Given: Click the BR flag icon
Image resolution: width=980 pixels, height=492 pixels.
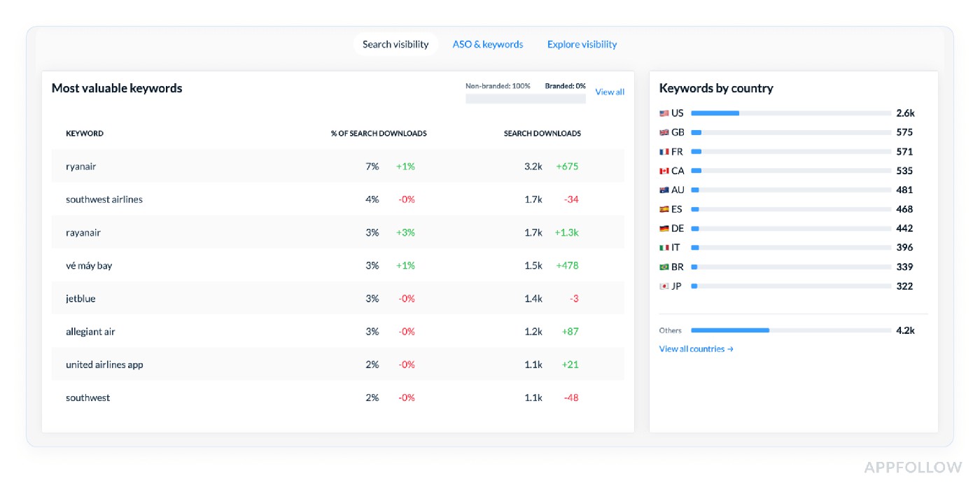Looking at the screenshot, I should [x=664, y=267].
